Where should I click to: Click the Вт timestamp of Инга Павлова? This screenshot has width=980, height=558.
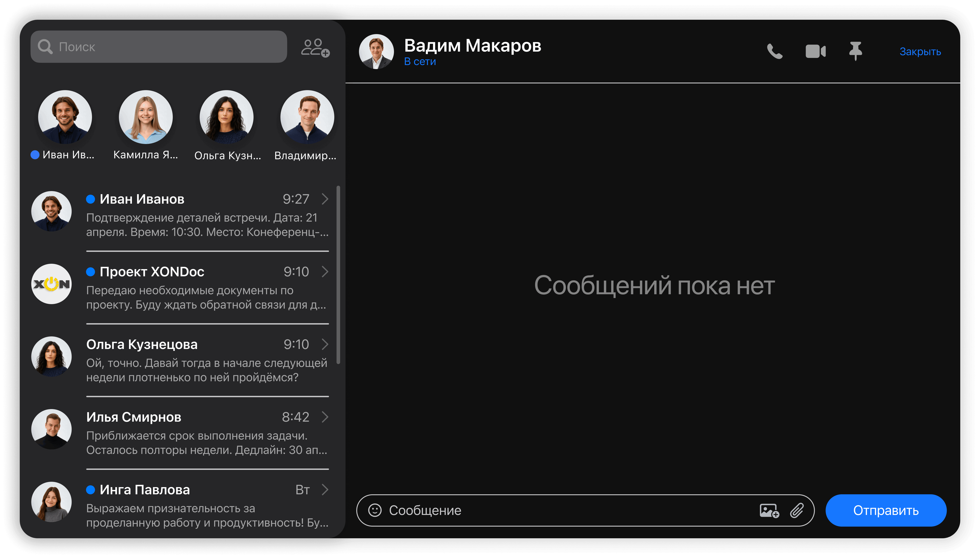(x=302, y=490)
